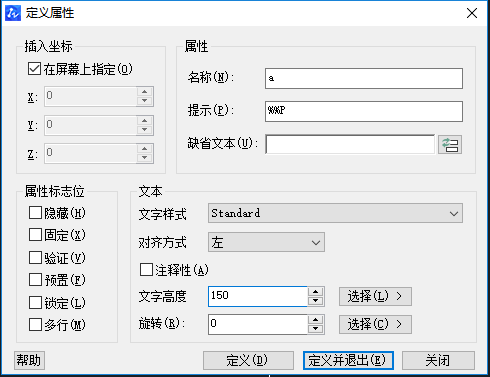Increase rotation value with up arrow

pos(315,320)
